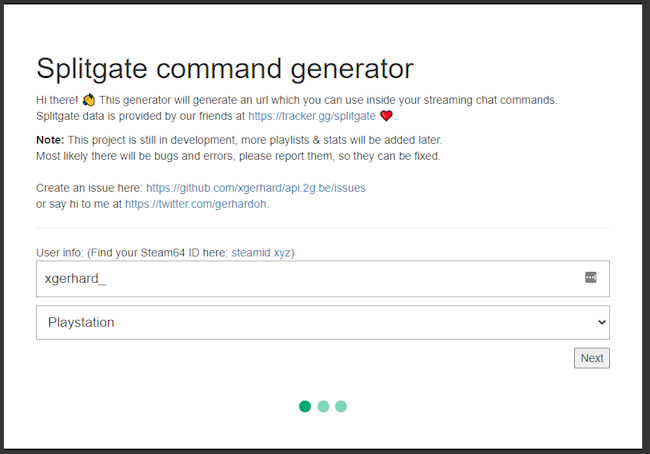Click the Next button
Screen dimensions: 650x454
tap(592, 358)
